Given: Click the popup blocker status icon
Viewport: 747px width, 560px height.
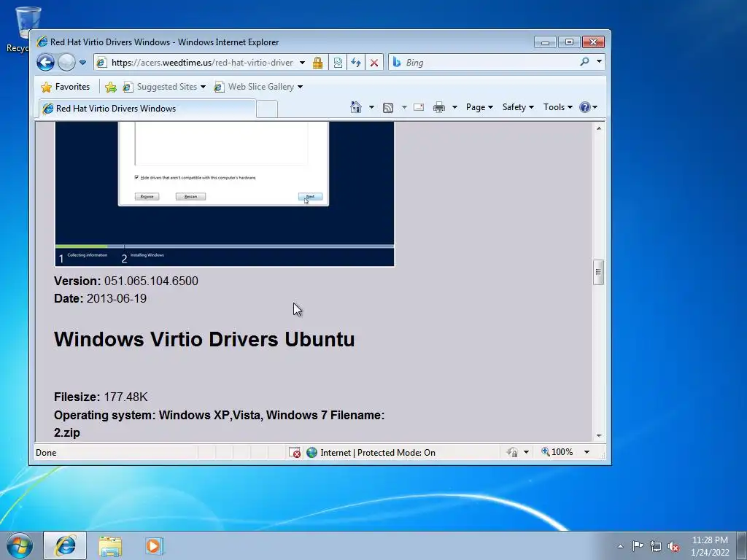Looking at the screenshot, I should 295,452.
